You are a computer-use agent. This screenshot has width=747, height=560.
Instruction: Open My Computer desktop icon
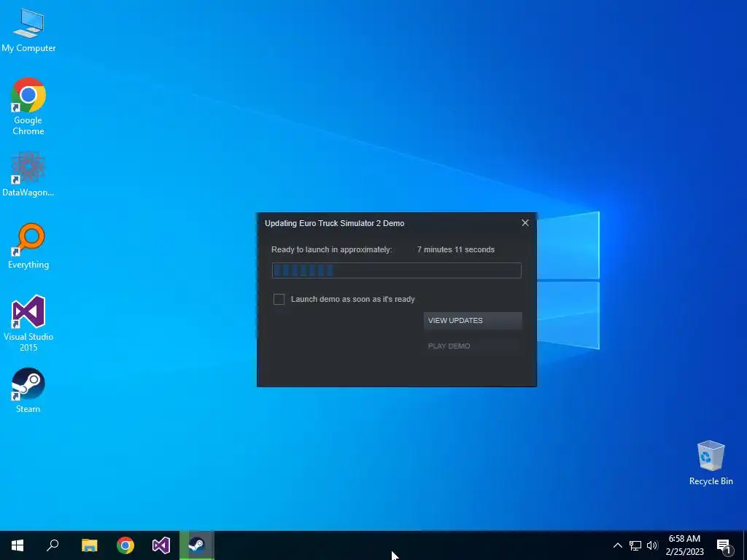coord(28,31)
